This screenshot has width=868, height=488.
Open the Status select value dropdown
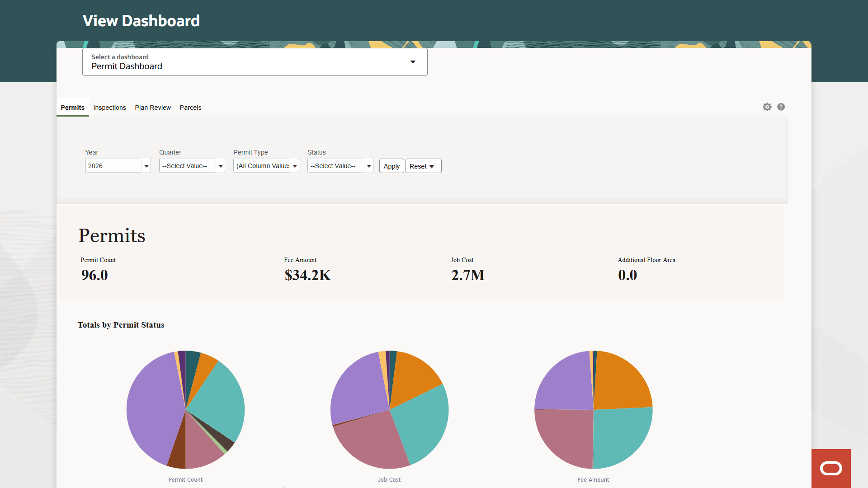(x=340, y=166)
